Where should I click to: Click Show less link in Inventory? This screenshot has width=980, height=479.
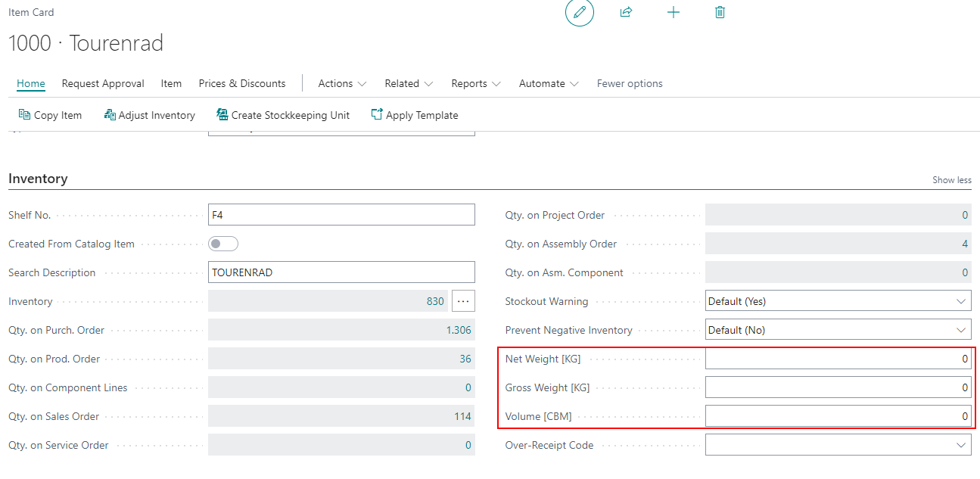pyautogui.click(x=951, y=180)
